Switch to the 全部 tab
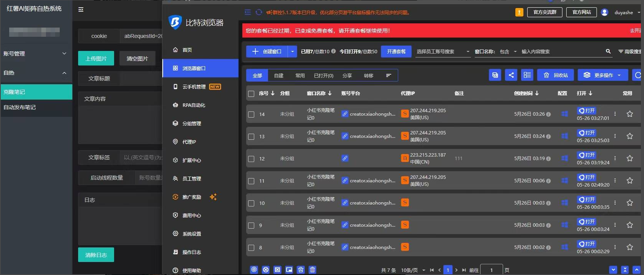Image resolution: width=644 pixels, height=275 pixels. coord(257,75)
